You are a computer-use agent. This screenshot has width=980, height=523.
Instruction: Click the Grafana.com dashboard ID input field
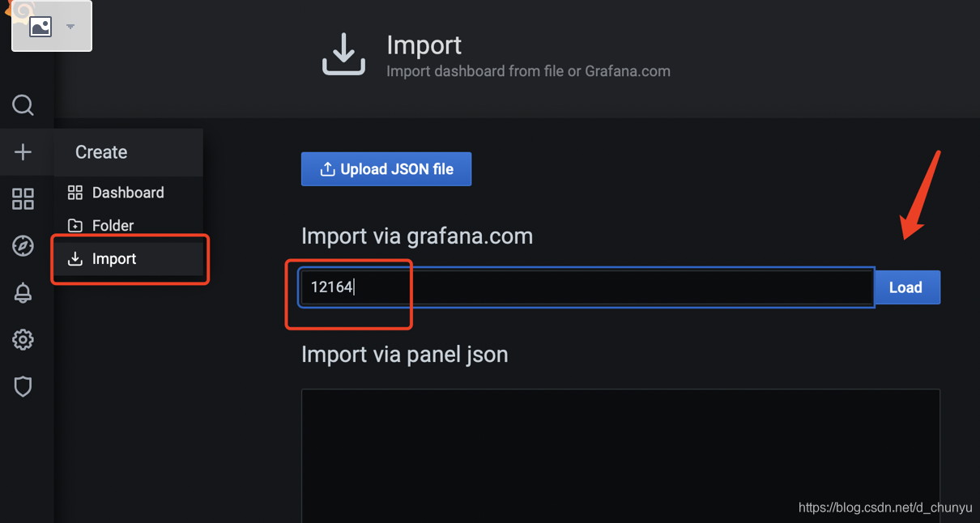567,287
